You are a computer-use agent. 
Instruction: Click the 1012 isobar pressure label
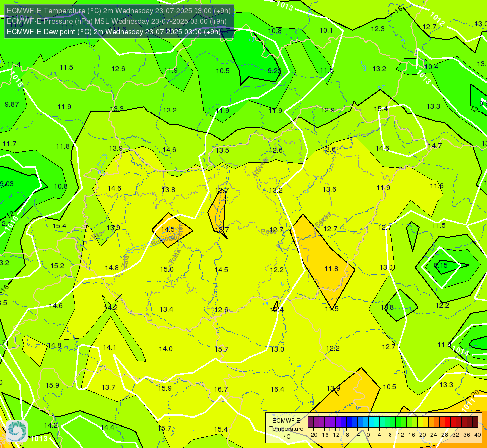[x=437, y=19]
